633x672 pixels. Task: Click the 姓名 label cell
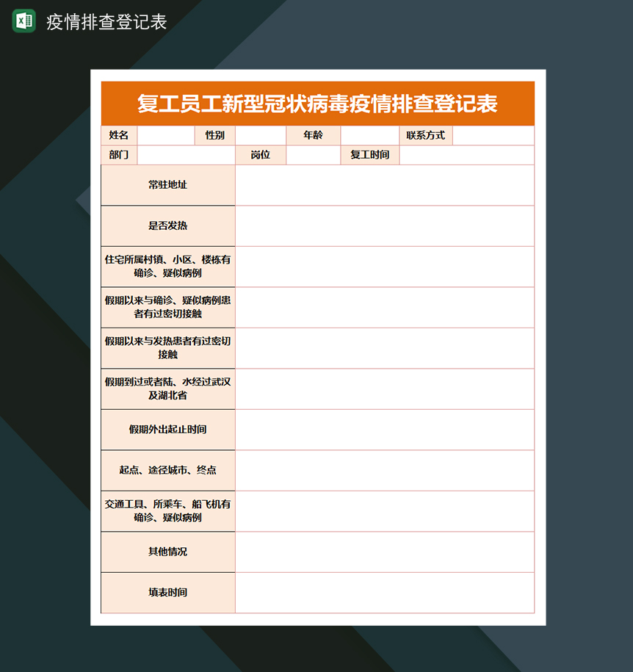119,135
